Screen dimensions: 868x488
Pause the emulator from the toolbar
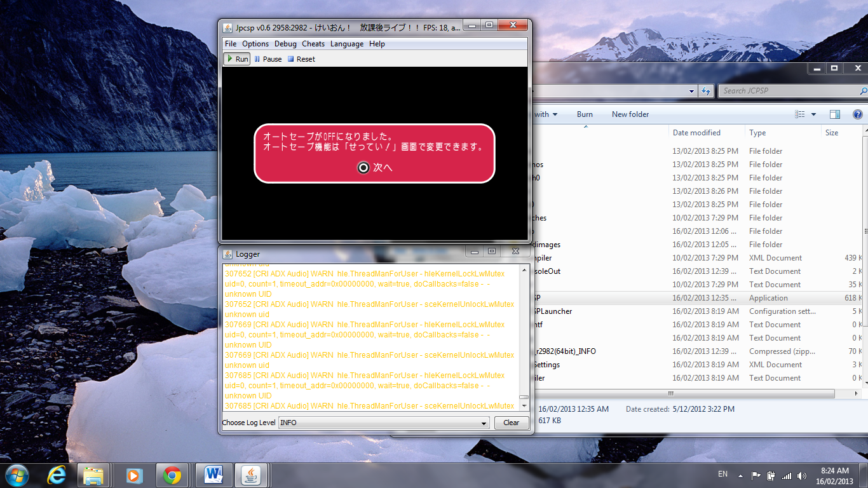(268, 59)
